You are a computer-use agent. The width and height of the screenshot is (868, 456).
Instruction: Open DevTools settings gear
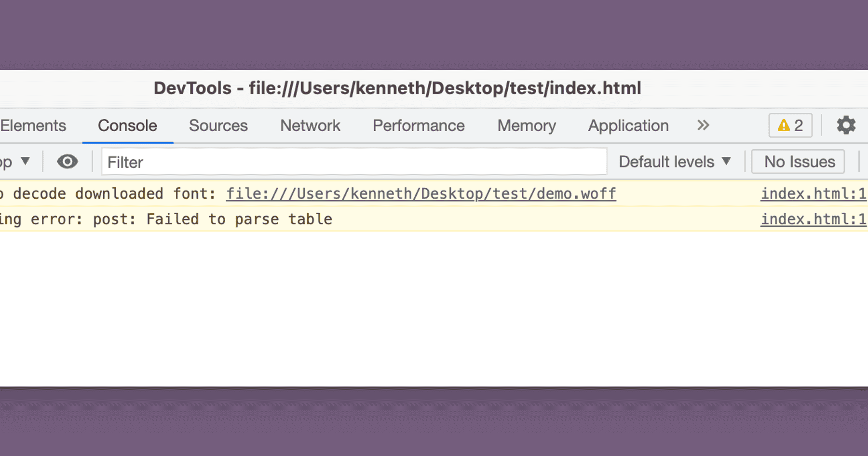tap(846, 125)
